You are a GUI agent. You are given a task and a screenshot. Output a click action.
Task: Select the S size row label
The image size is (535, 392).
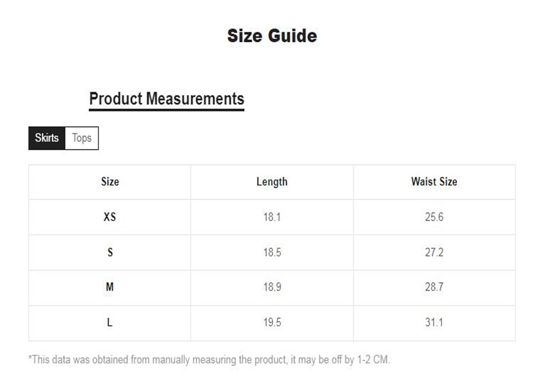click(x=110, y=252)
